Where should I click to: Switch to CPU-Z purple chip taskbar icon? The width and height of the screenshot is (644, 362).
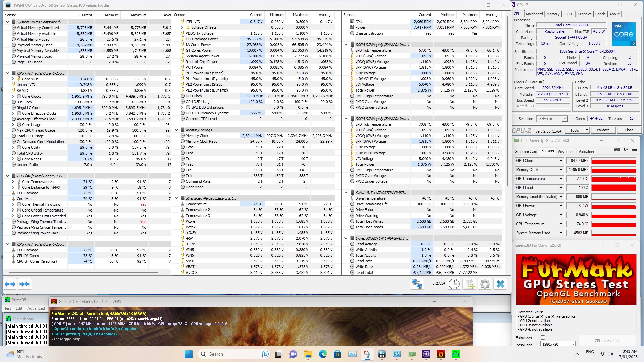426,354
